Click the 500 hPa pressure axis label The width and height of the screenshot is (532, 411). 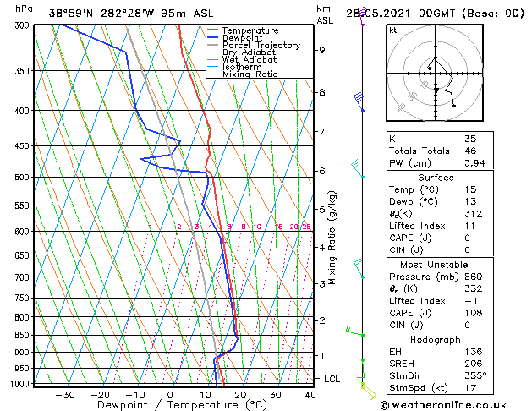23,177
